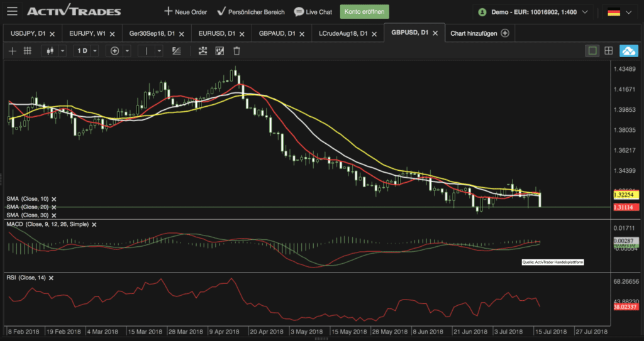Select the GBPUSD, D1 tab
The height and width of the screenshot is (341, 644).
(x=409, y=33)
